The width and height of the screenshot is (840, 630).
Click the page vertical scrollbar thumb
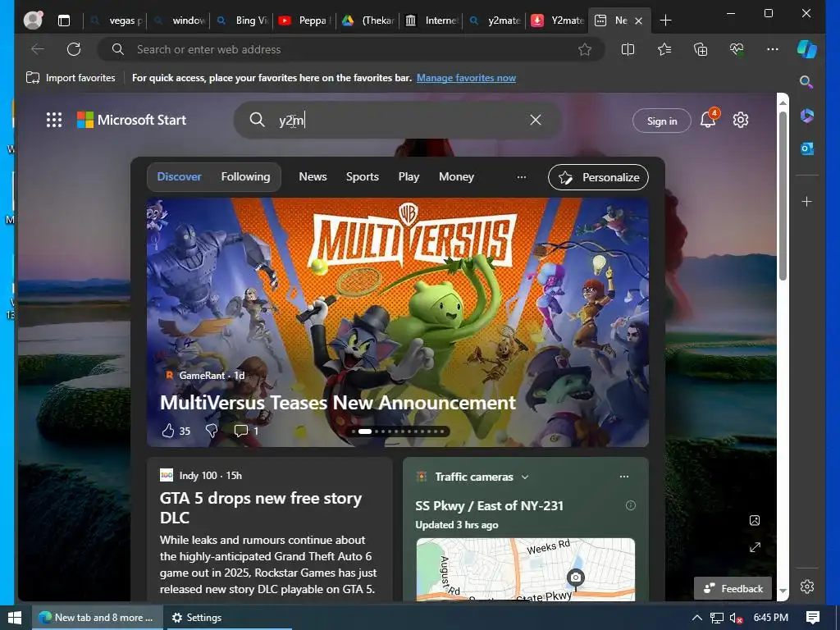coord(783,195)
